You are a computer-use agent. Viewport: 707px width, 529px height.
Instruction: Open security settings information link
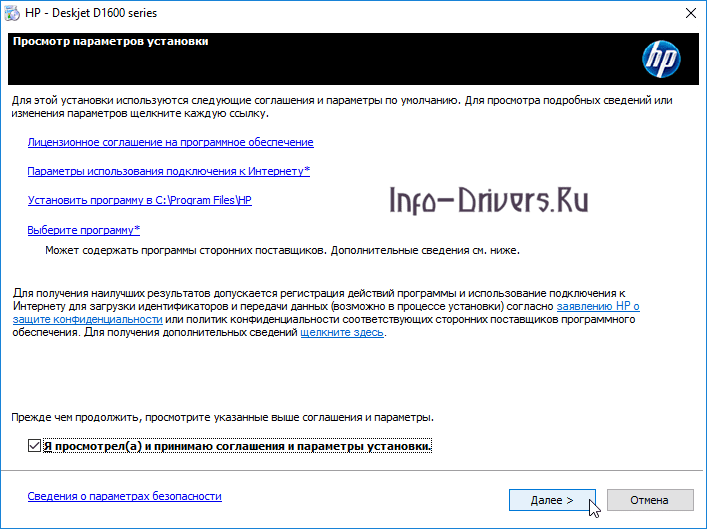pos(124,496)
